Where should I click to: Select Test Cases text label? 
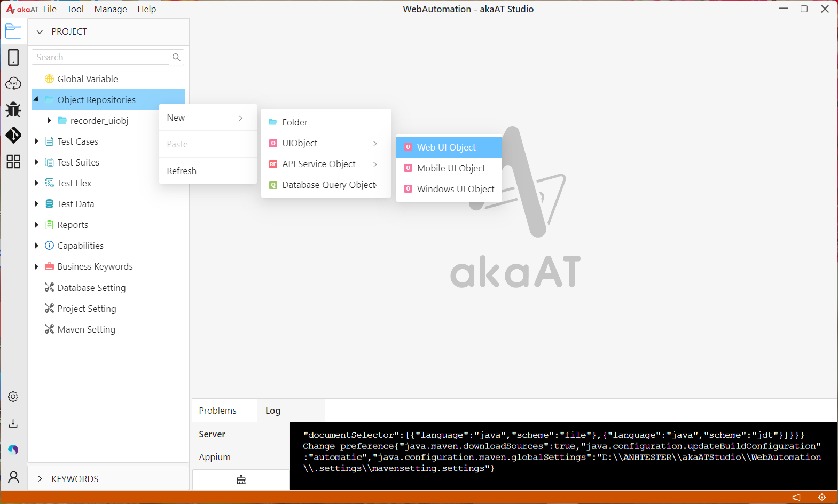tap(78, 141)
